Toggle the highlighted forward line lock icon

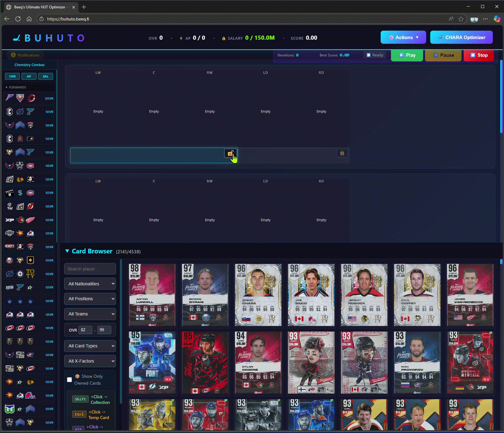[x=230, y=154]
